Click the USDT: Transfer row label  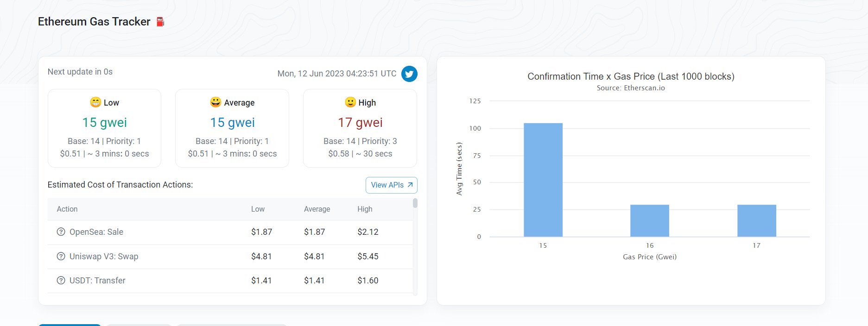coord(97,281)
